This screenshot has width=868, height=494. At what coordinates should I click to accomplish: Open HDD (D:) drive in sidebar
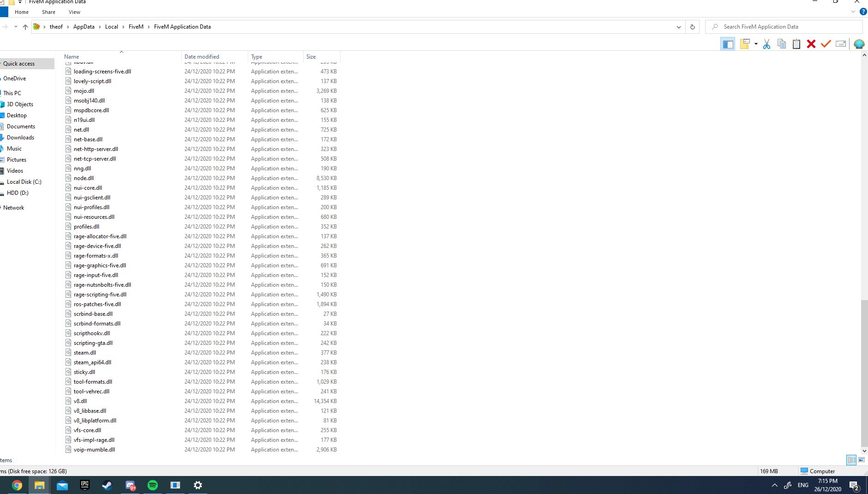click(x=18, y=193)
